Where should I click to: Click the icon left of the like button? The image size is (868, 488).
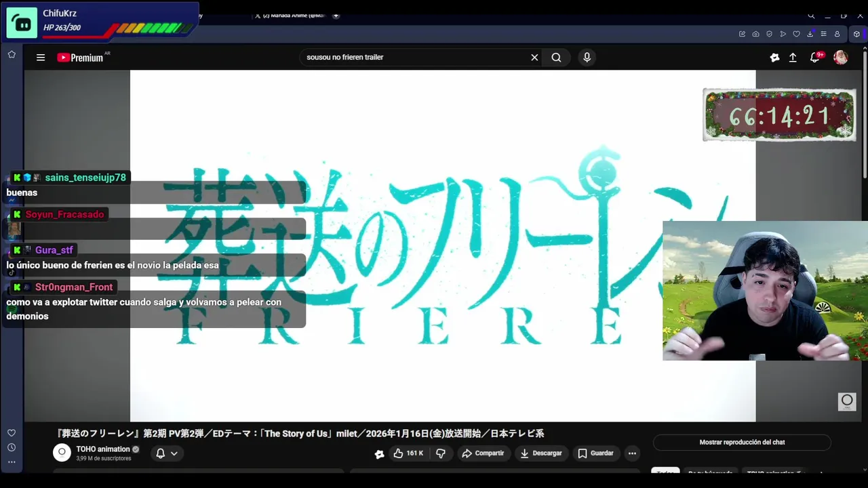380,454
